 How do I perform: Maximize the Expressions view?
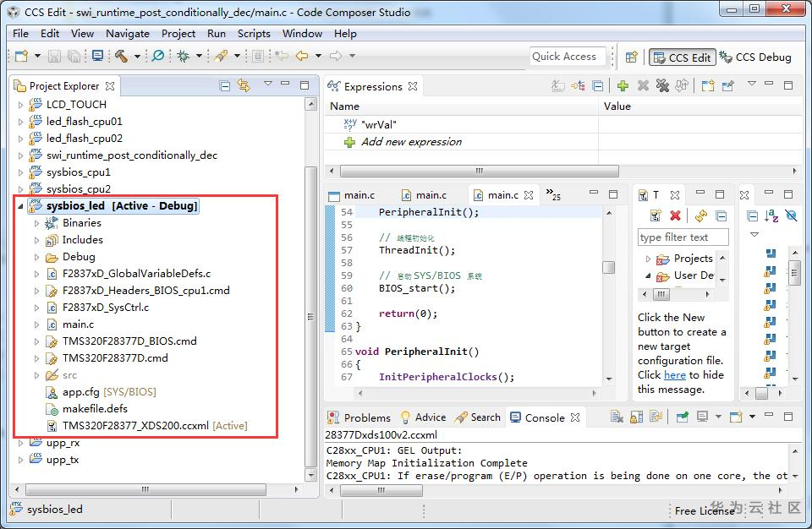click(x=788, y=85)
